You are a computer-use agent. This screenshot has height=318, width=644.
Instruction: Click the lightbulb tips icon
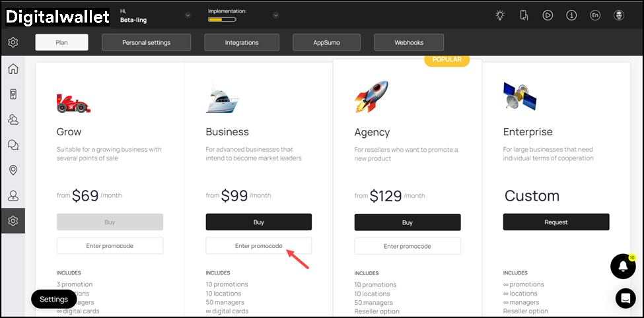tap(500, 15)
